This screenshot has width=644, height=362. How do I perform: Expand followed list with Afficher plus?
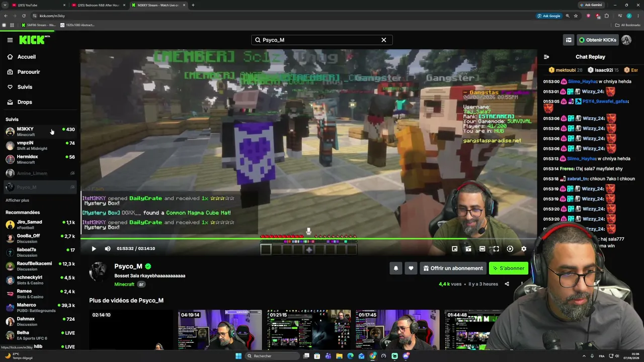(17, 200)
